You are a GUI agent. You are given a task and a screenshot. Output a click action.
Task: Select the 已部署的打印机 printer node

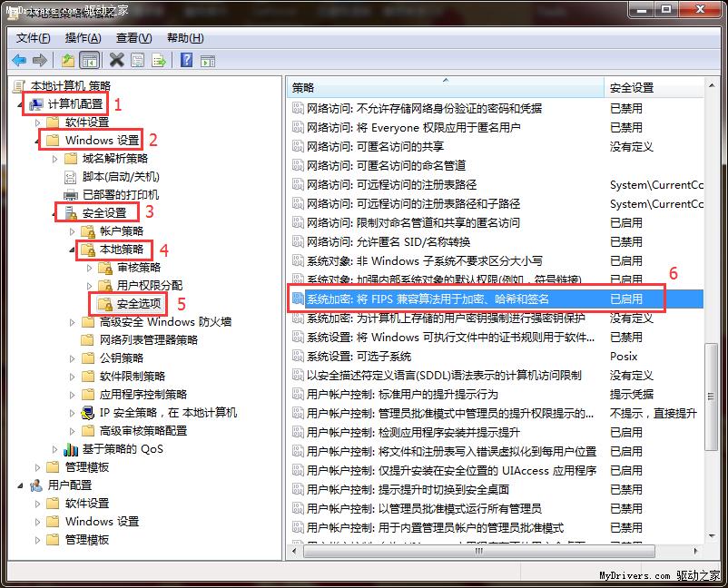pyautogui.click(x=120, y=194)
